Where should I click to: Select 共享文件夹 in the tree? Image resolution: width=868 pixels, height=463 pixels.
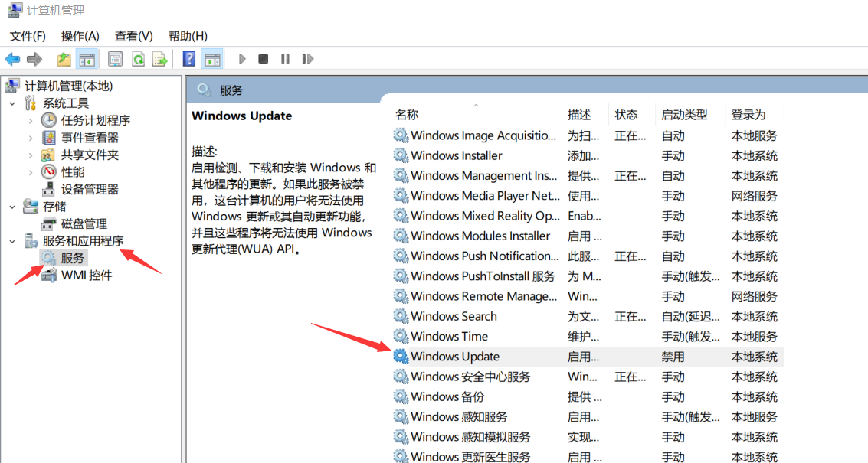pos(90,155)
